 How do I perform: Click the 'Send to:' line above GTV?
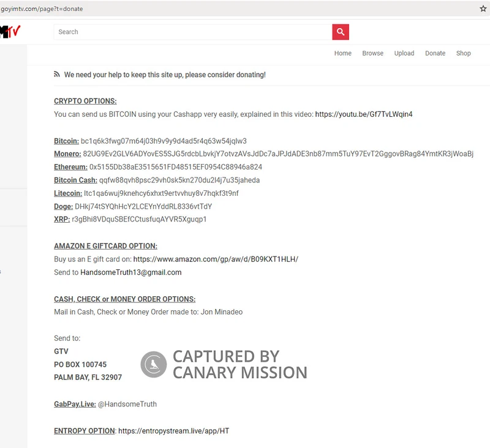pos(67,338)
